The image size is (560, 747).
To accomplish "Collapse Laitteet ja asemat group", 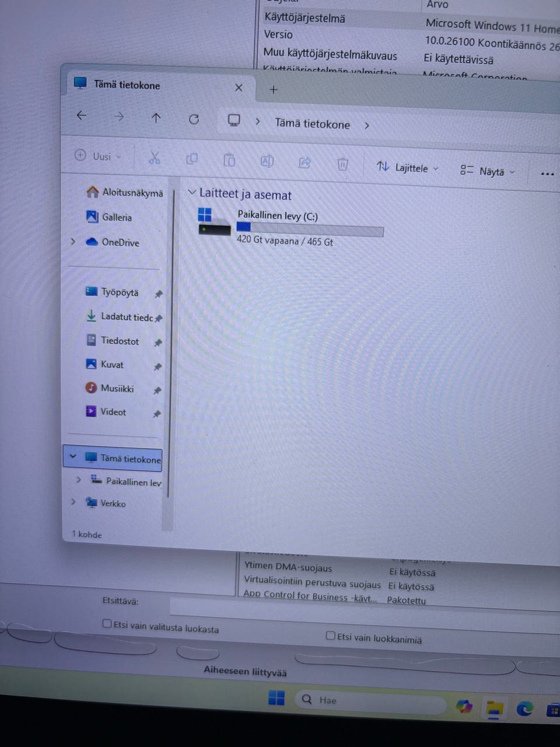I will pyautogui.click(x=191, y=192).
